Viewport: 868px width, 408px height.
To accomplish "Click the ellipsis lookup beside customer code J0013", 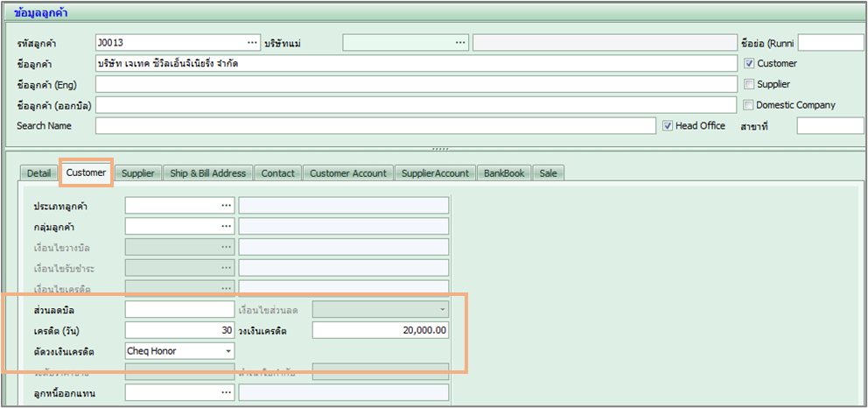I will pyautogui.click(x=252, y=42).
